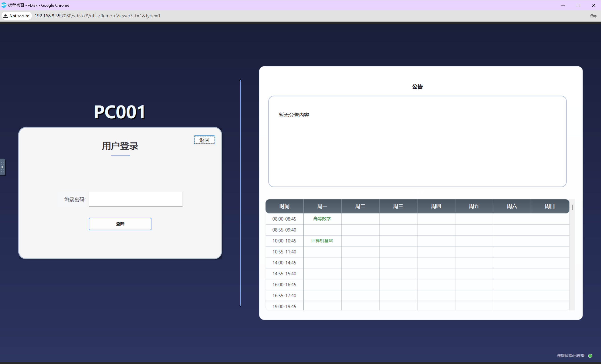The width and height of the screenshot is (601, 364).
Task: Select the 周一 column header
Action: [322, 206]
